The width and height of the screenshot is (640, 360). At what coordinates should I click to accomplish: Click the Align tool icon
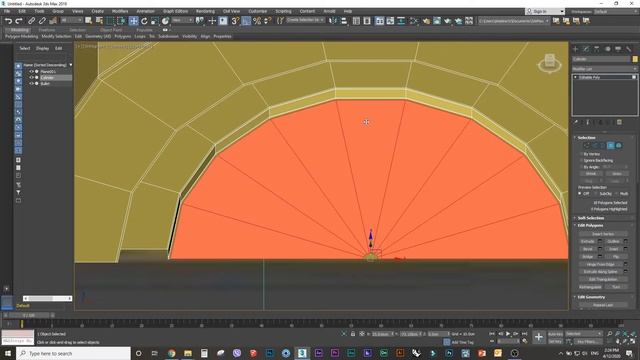coord(344,21)
